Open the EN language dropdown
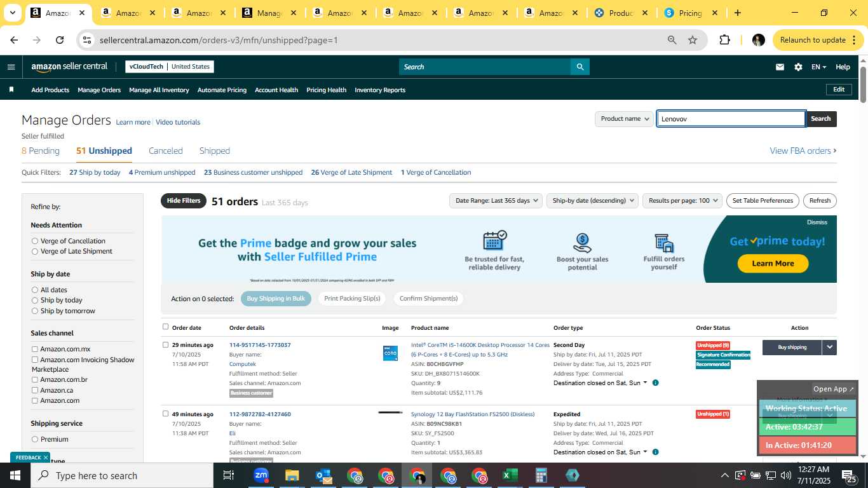868x488 pixels. click(818, 67)
